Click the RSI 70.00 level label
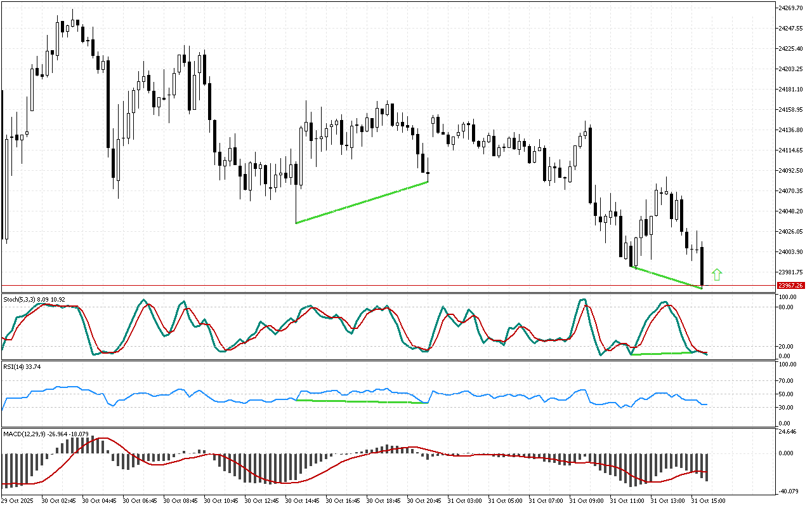Viewport: 812px width, 508px height. (787, 381)
